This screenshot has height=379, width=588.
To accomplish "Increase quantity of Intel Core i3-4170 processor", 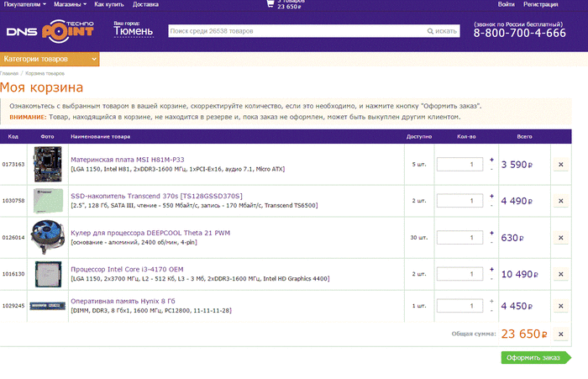I will pyautogui.click(x=491, y=270).
